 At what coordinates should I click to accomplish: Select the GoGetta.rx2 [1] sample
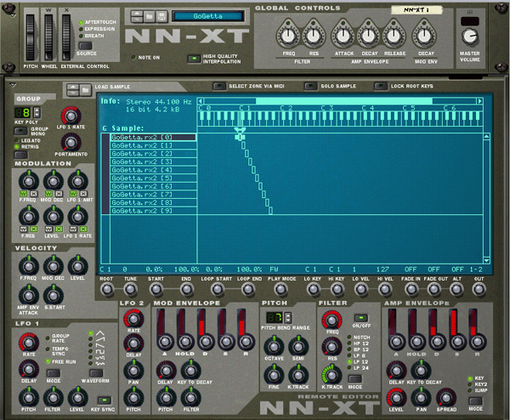coord(154,145)
